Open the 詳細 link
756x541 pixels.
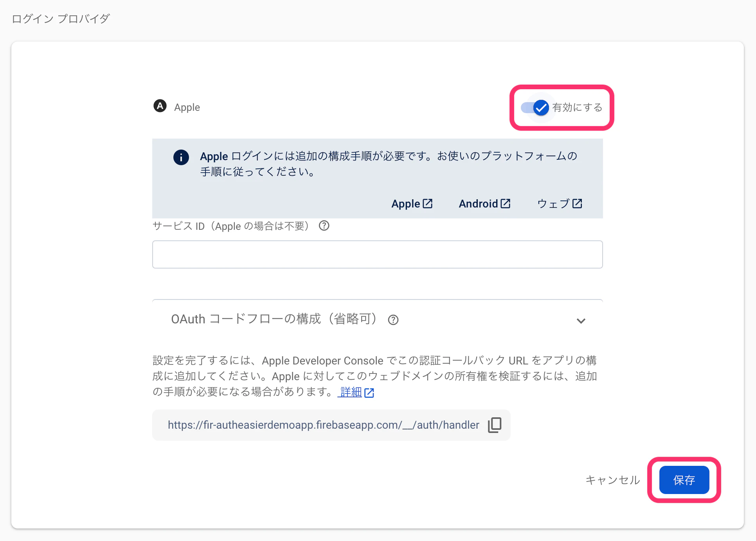coord(356,392)
